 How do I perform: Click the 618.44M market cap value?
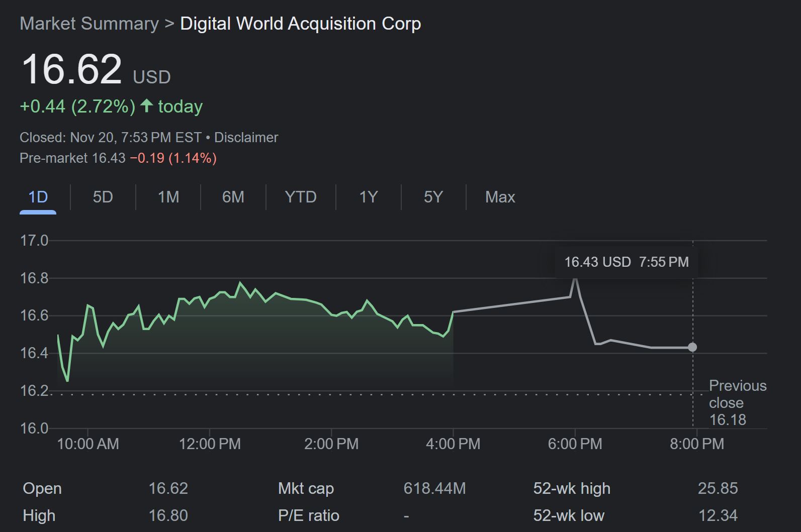pos(434,488)
